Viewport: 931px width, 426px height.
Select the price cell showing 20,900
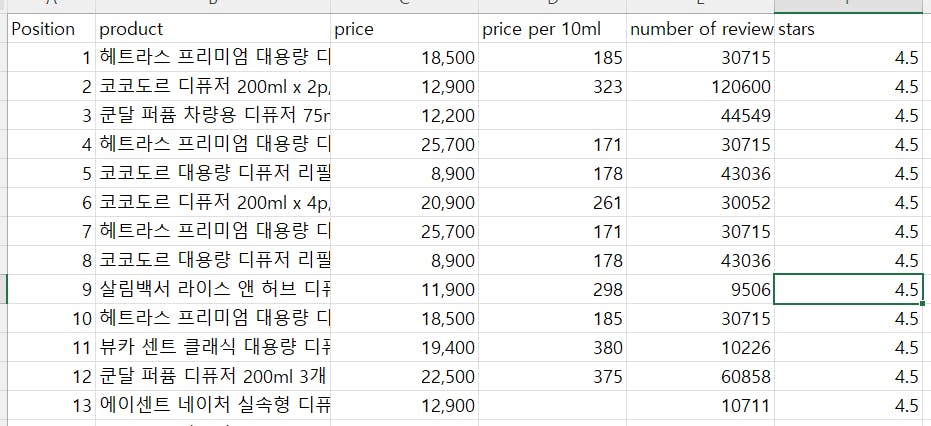pyautogui.click(x=404, y=203)
